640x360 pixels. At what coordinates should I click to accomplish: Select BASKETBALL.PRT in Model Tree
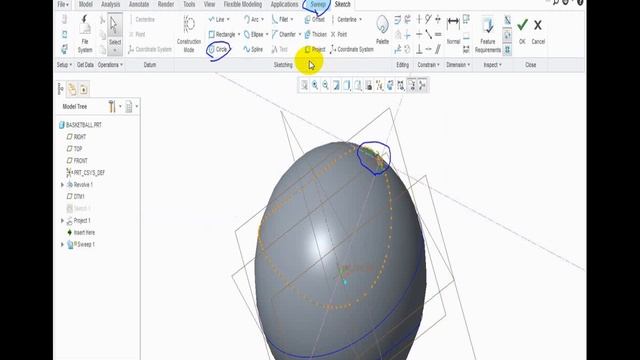[x=80, y=125]
